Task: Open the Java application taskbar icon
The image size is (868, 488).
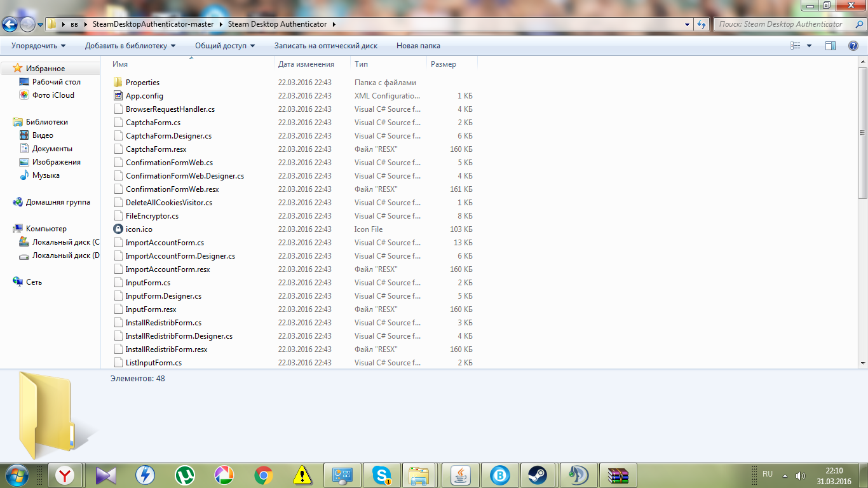Action: click(x=460, y=475)
